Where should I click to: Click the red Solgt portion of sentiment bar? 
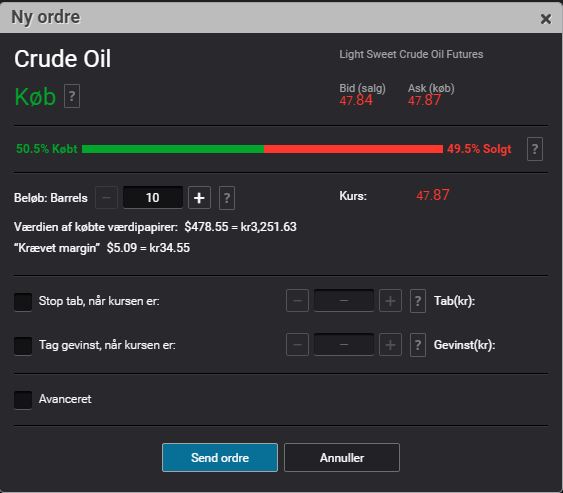pyautogui.click(x=353, y=149)
